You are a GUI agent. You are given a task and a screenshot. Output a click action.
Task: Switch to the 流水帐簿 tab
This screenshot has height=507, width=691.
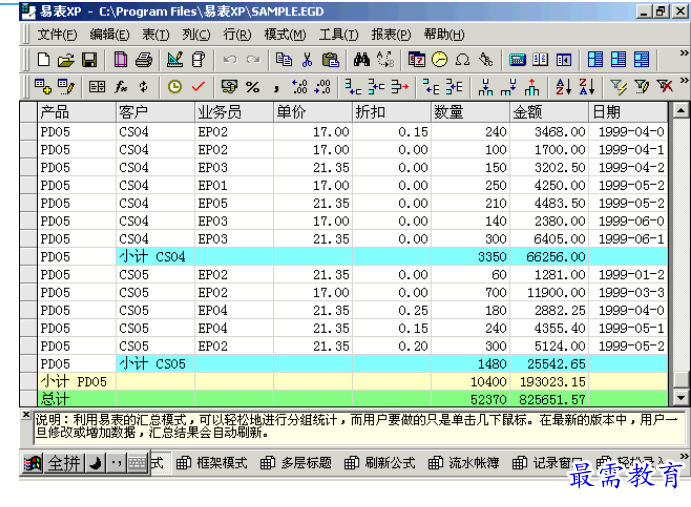coord(464,463)
